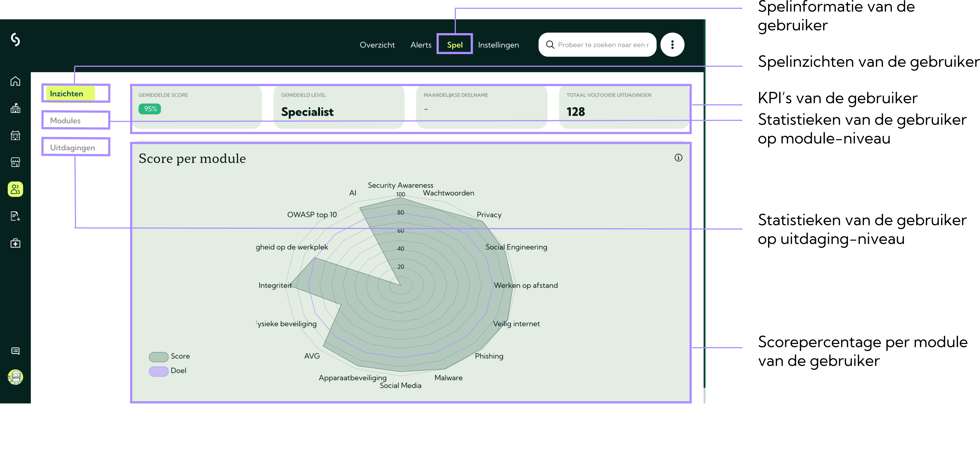Click the home icon in sidebar
The image size is (980, 468).
click(x=15, y=81)
